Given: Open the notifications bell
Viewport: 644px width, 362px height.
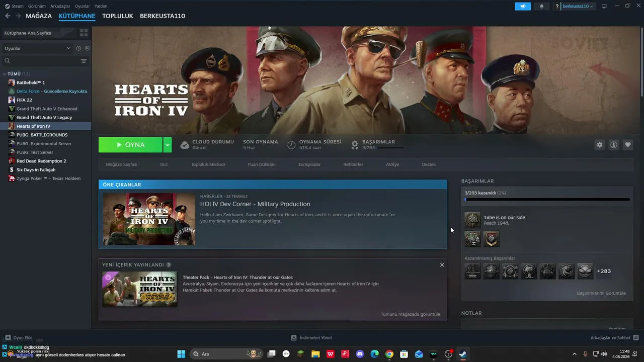Looking at the screenshot, I should point(541,6).
